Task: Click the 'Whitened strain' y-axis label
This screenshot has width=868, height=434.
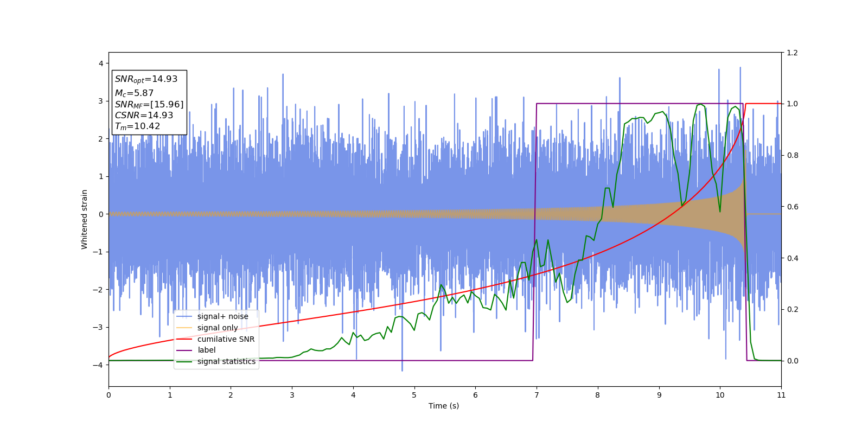Action: point(85,219)
